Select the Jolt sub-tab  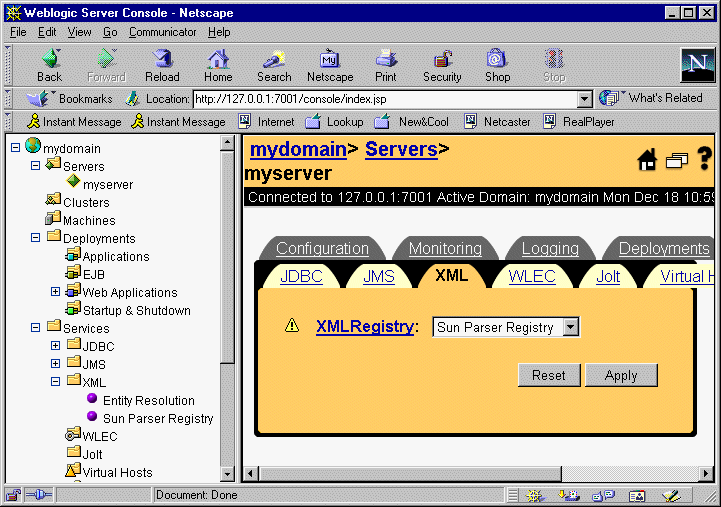click(608, 276)
